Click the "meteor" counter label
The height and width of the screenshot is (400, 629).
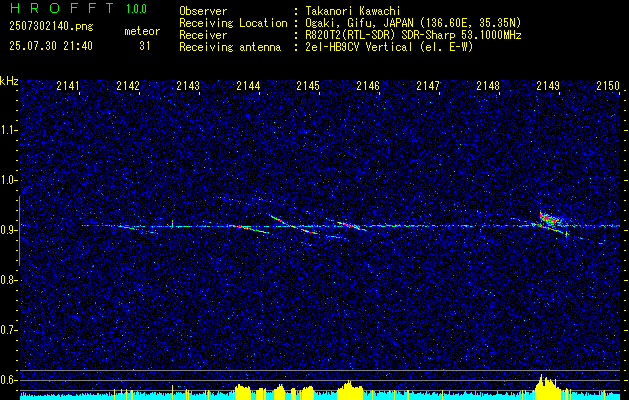pos(142,31)
